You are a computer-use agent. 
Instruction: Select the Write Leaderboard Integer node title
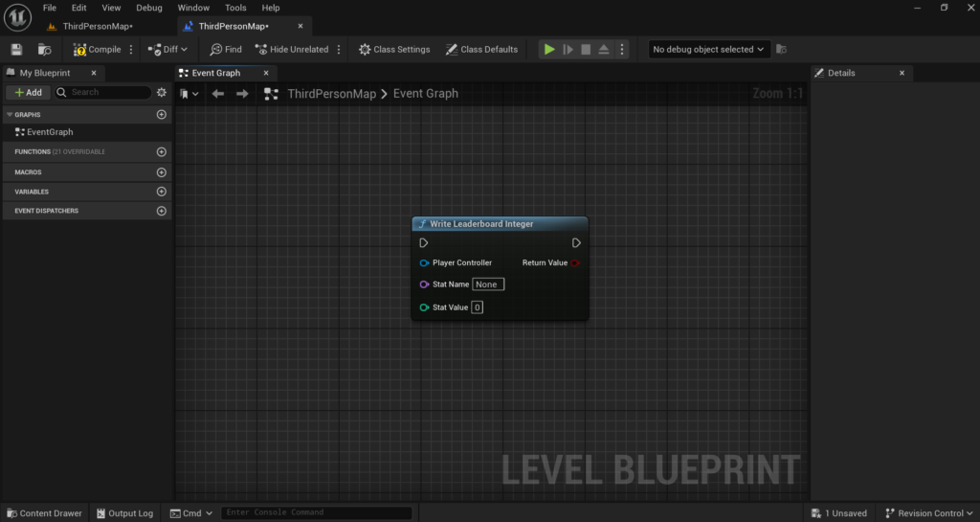[x=481, y=224]
